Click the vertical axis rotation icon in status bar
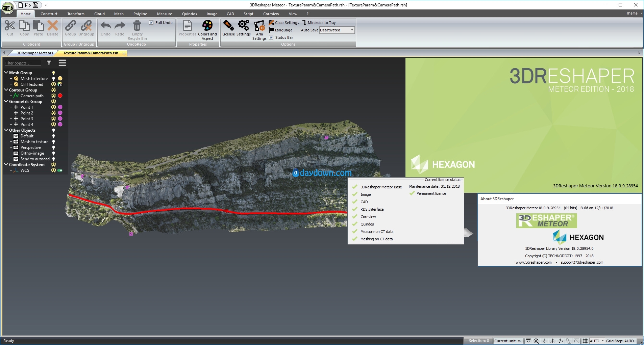This screenshot has height=345, width=644. [x=553, y=341]
